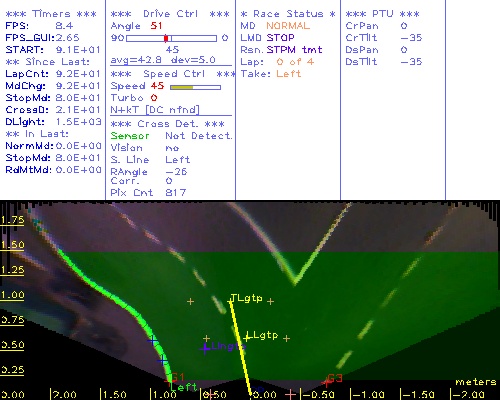Click the PTU panel header
500x400 pixels.
click(382, 14)
